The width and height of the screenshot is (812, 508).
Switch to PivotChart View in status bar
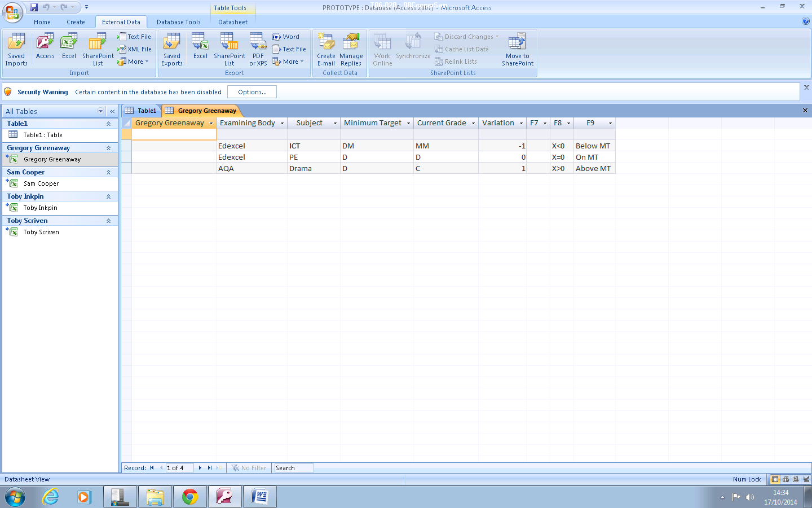(x=796, y=479)
